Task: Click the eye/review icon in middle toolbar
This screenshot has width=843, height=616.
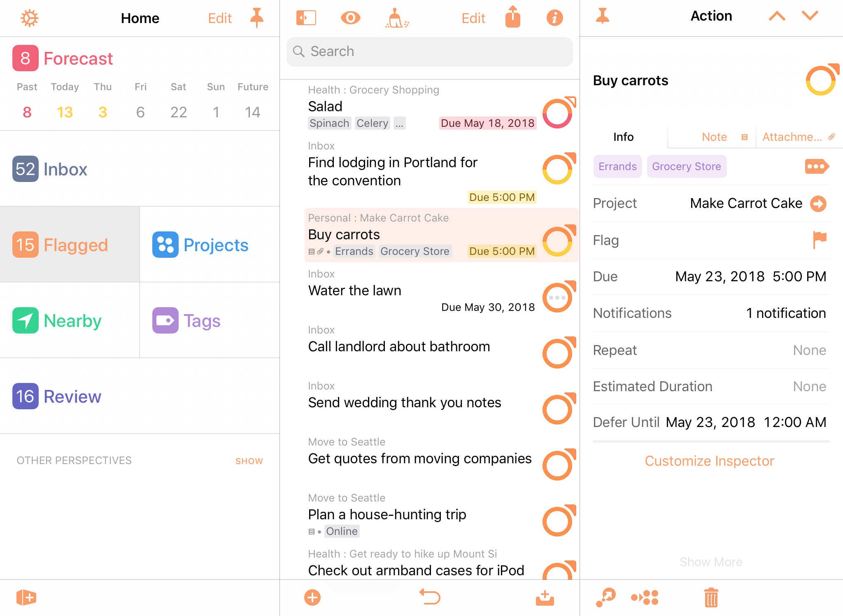Action: (x=350, y=18)
